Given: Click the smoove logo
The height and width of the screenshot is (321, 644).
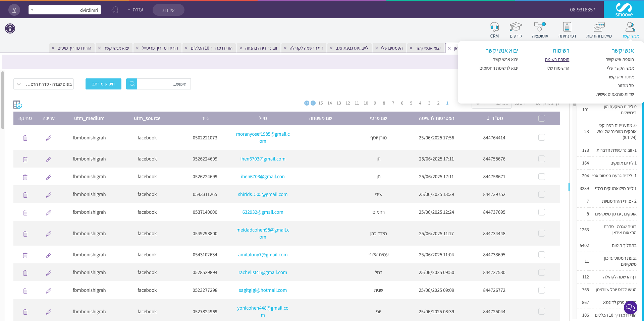Looking at the screenshot, I should [624, 9].
